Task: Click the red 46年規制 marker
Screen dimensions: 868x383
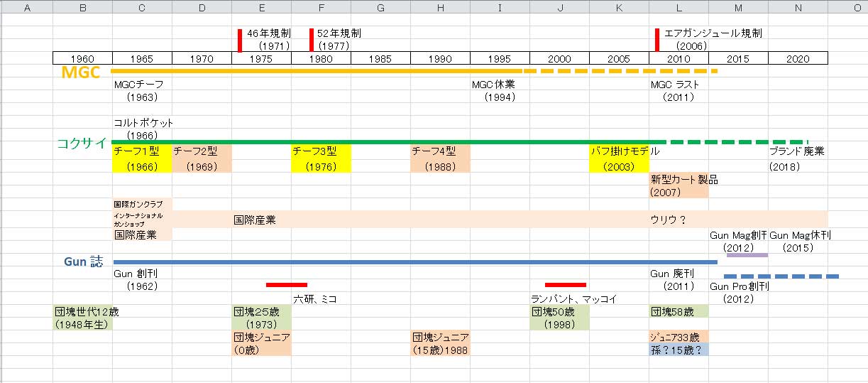Action: click(x=241, y=40)
